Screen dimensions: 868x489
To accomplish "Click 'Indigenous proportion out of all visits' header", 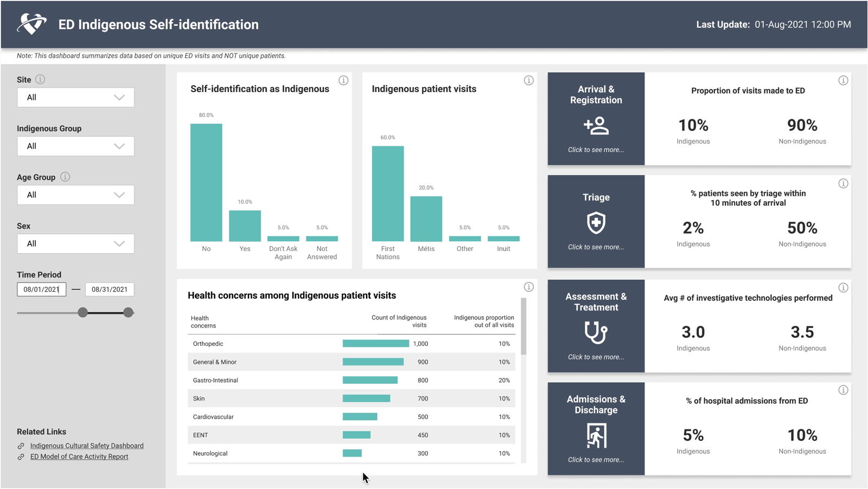I will 484,321.
